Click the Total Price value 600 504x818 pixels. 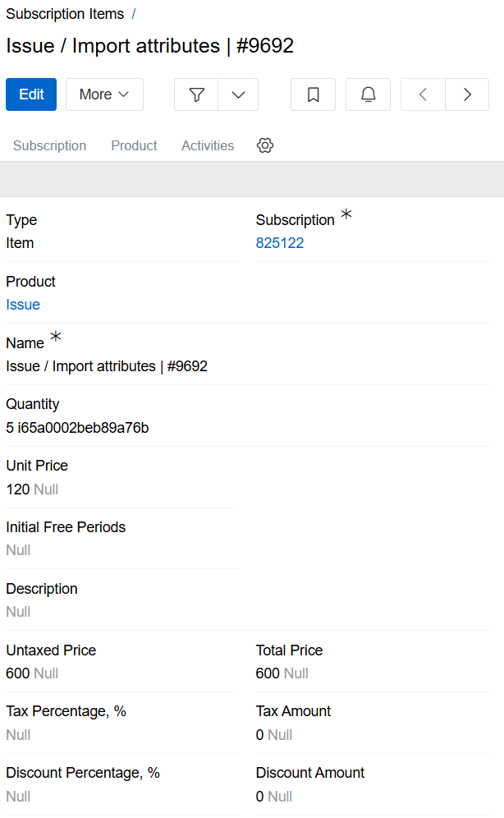(267, 673)
